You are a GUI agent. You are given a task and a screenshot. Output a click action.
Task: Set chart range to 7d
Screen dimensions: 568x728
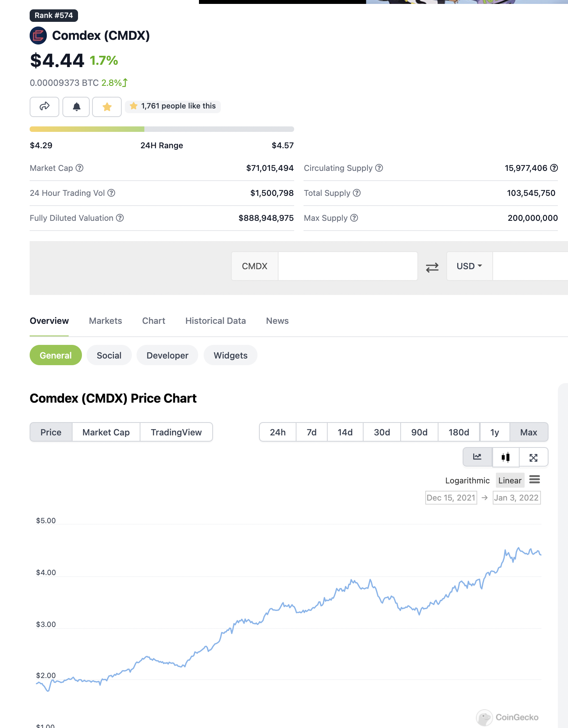312,432
